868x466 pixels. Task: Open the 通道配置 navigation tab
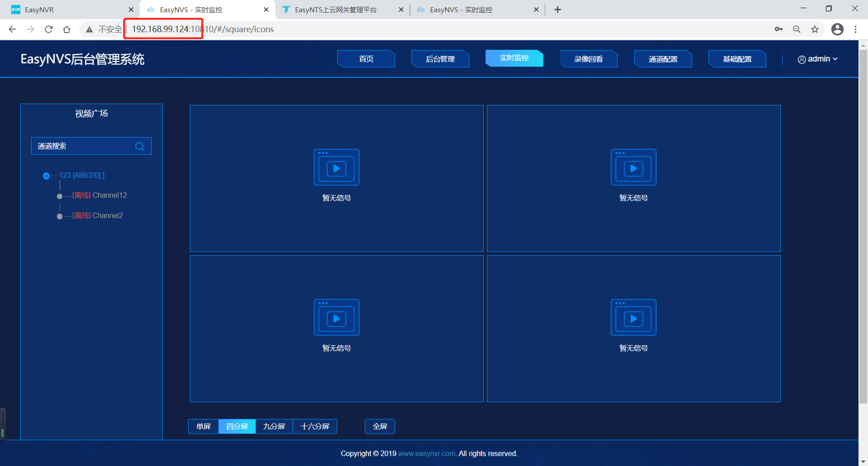pyautogui.click(x=663, y=59)
